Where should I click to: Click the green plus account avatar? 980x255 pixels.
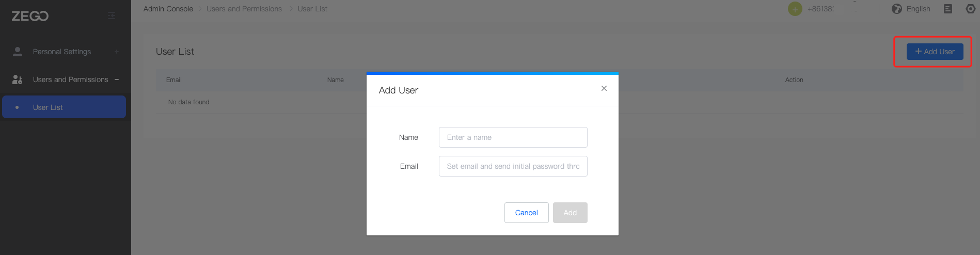pyautogui.click(x=795, y=9)
